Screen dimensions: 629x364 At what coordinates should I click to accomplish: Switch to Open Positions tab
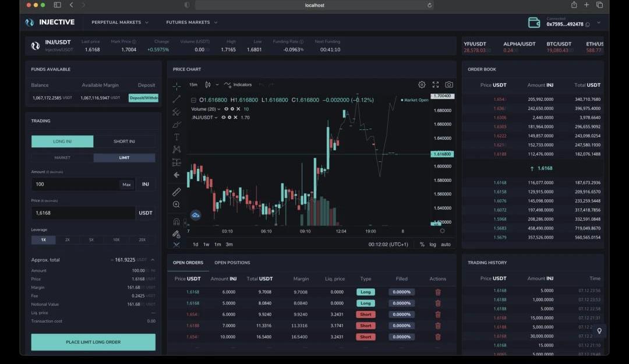[232, 263]
